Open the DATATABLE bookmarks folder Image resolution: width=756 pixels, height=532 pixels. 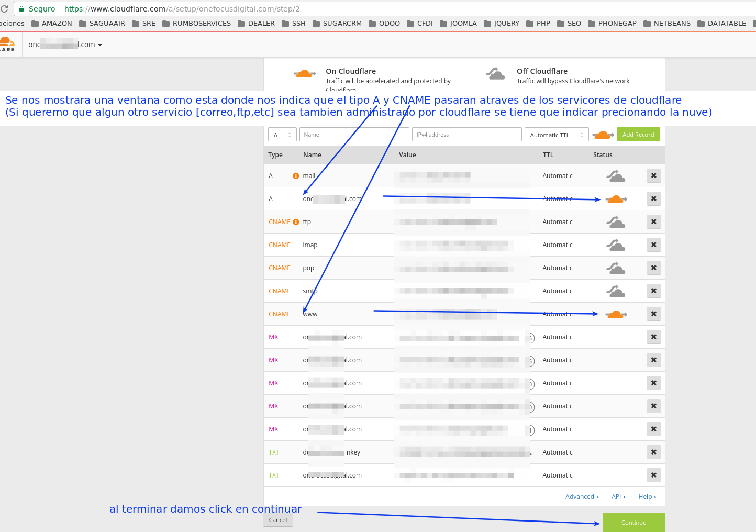[x=721, y=24]
